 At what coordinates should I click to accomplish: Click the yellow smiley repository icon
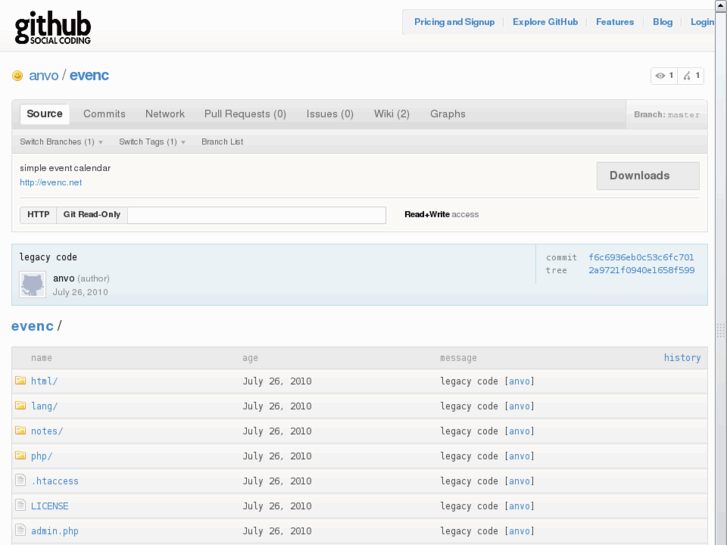click(17, 76)
